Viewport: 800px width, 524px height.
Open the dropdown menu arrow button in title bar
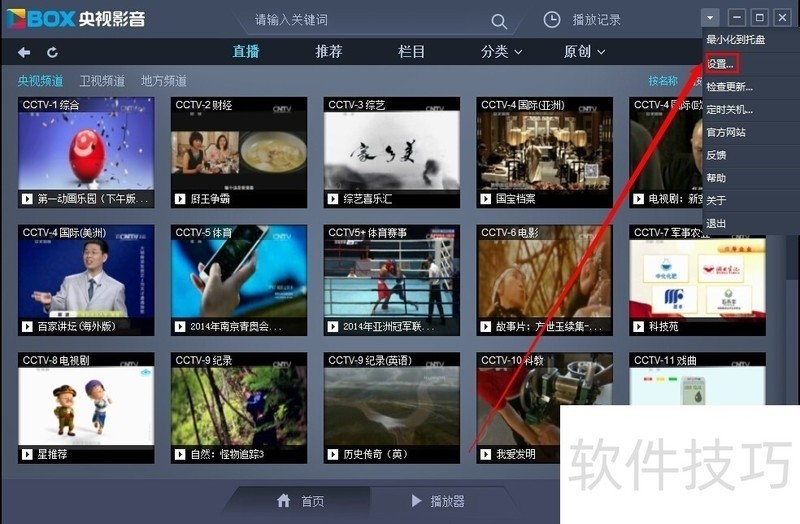[x=710, y=18]
